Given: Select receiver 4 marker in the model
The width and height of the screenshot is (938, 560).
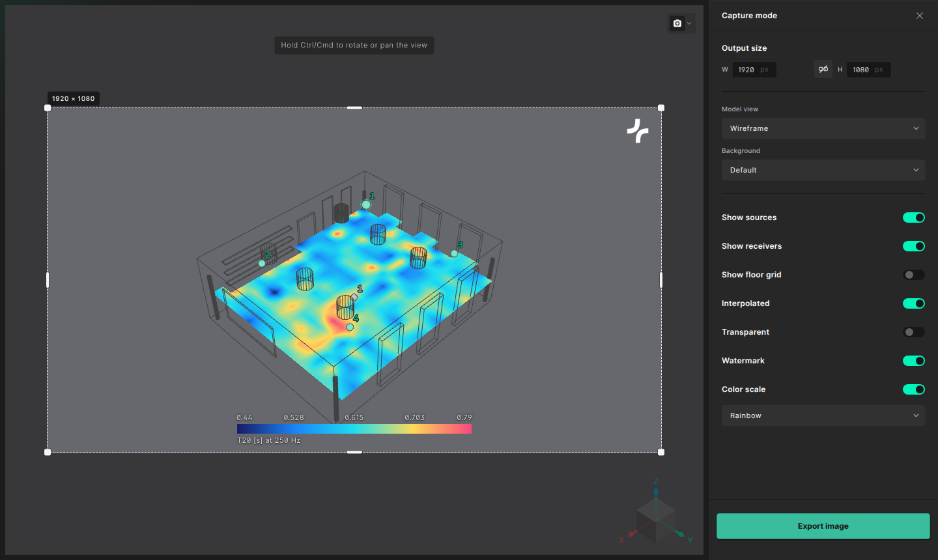Looking at the screenshot, I should (350, 327).
